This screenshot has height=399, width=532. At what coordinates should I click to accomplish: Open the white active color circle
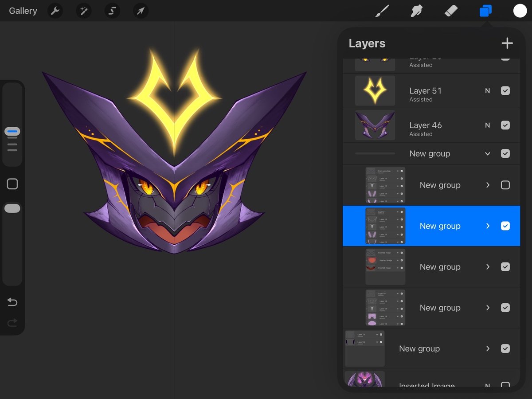click(x=520, y=11)
